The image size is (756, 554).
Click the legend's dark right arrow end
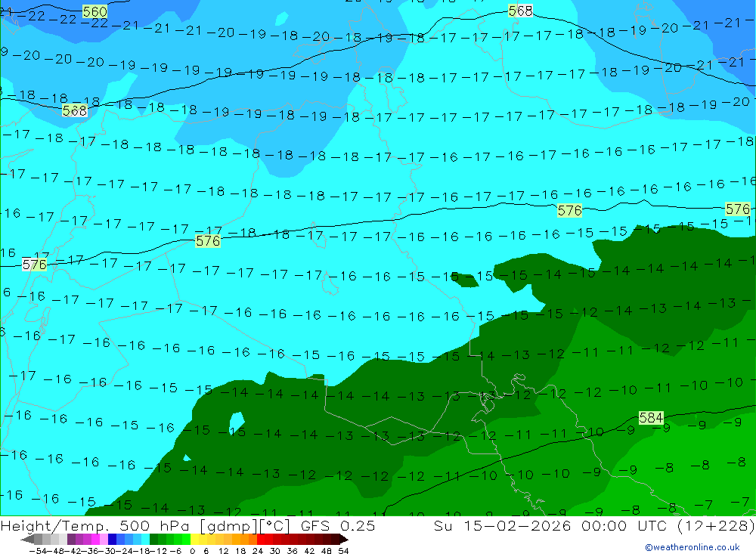coord(344,539)
